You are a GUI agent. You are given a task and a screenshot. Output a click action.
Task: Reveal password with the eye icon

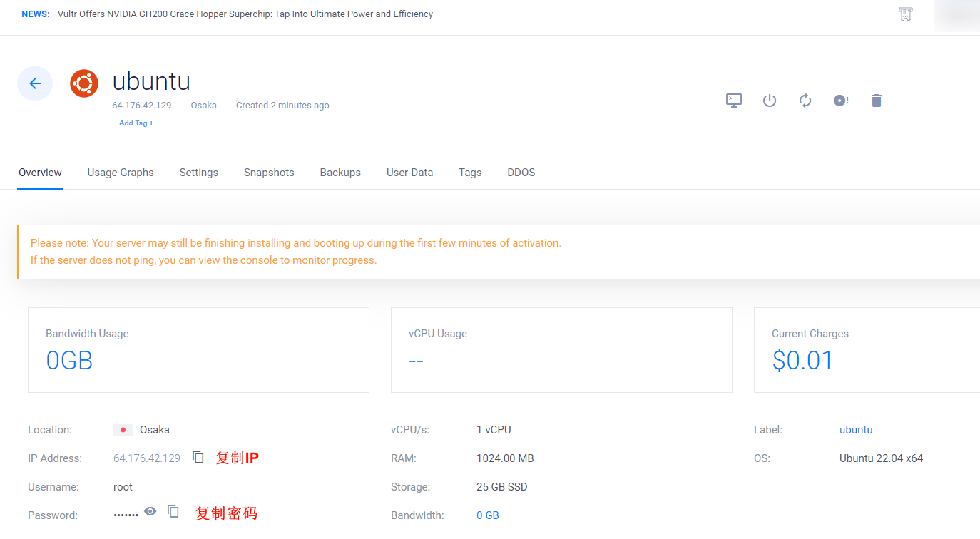pos(150,511)
